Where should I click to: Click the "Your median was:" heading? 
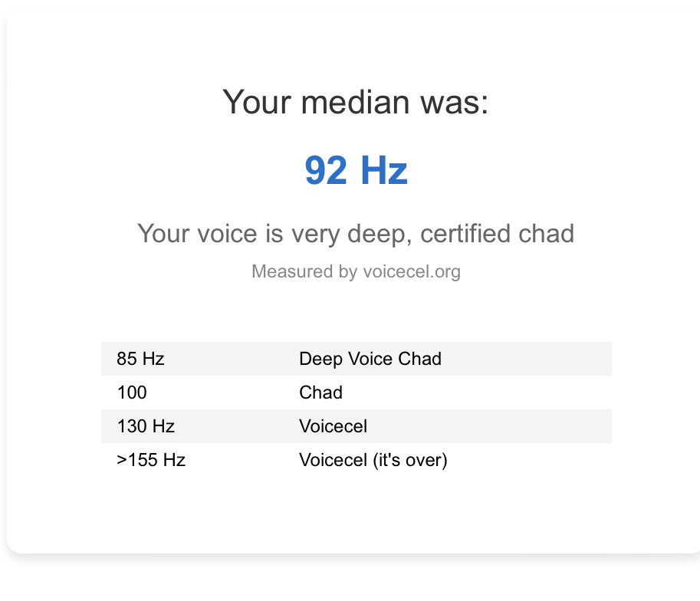pyautogui.click(x=355, y=102)
